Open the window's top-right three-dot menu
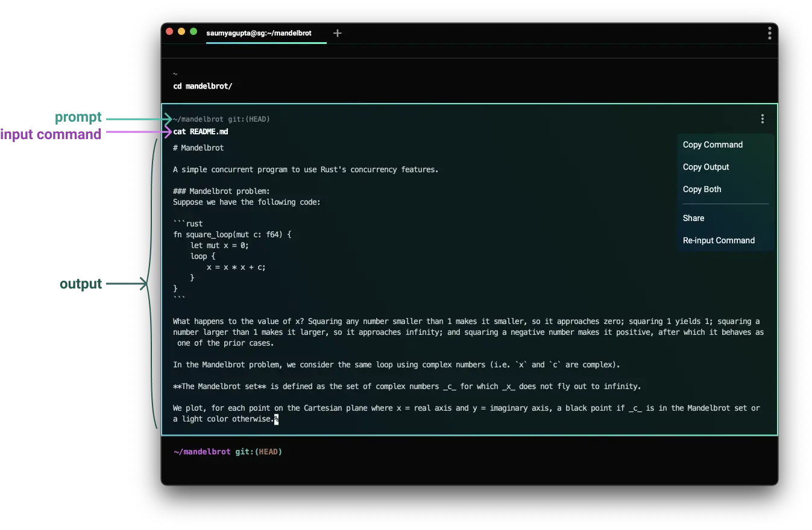Screen dimensions: 812x530 click(769, 33)
